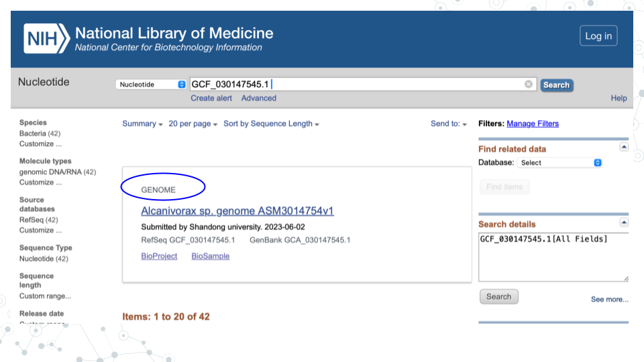This screenshot has height=362, width=644.
Task: Collapse the Search details panel
Action: 624,222
